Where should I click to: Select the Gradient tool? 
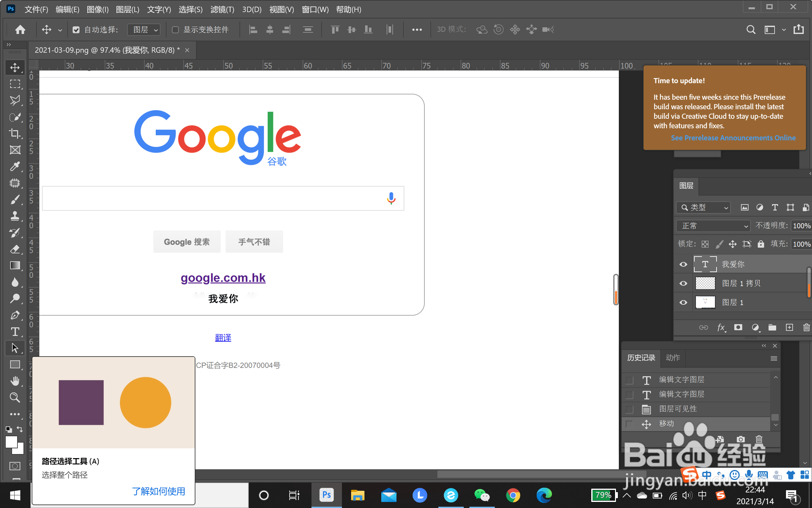(15, 265)
